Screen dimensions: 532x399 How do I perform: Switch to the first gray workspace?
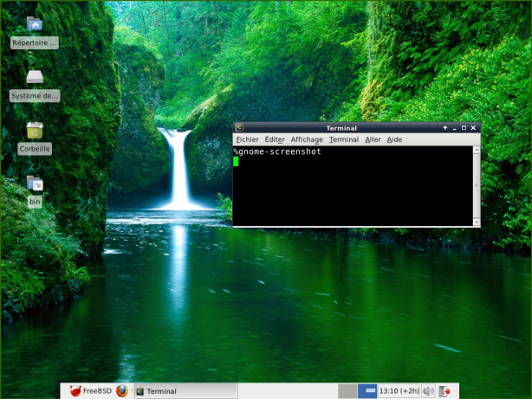point(347,391)
